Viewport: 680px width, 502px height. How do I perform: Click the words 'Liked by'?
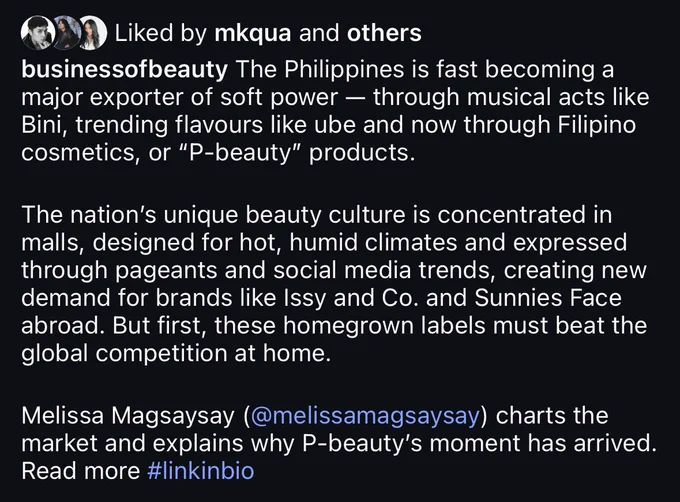click(160, 33)
